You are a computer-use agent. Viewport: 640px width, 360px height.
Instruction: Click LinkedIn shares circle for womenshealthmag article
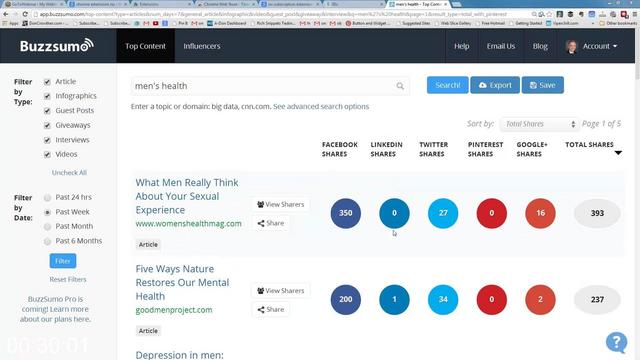coord(394,213)
